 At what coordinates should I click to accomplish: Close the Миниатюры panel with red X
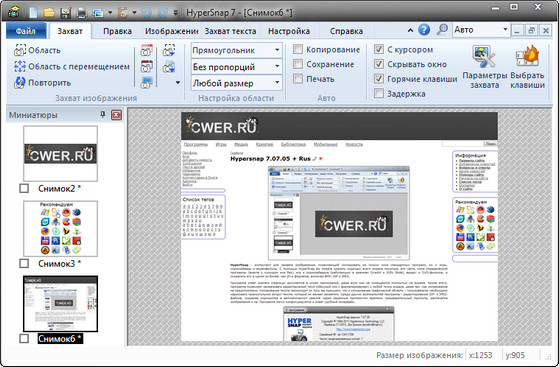pyautogui.click(x=116, y=115)
